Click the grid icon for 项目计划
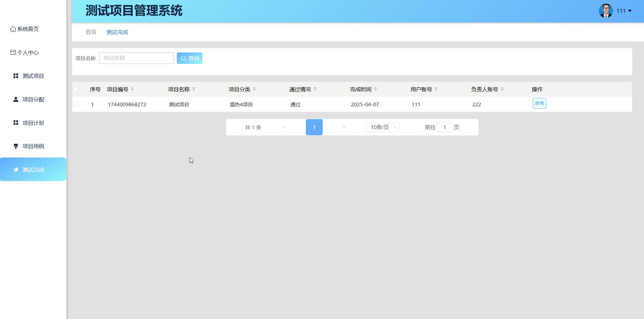Viewport: 644px width, 319px height. (x=15, y=123)
